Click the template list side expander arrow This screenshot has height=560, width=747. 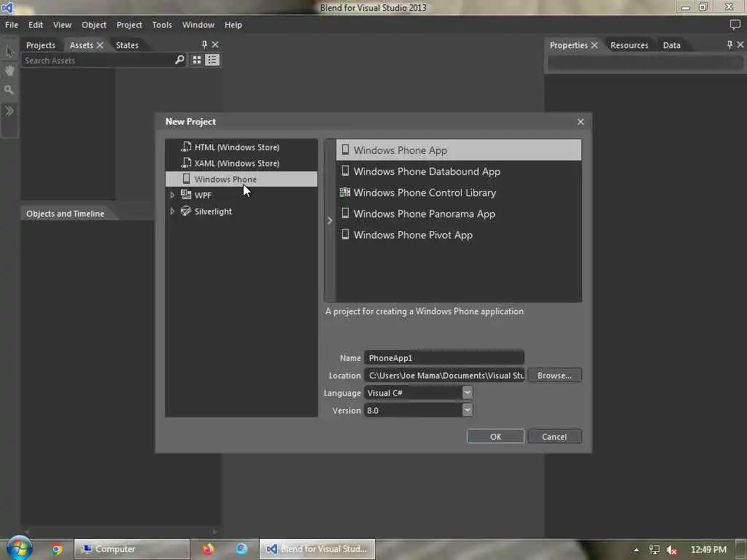330,220
